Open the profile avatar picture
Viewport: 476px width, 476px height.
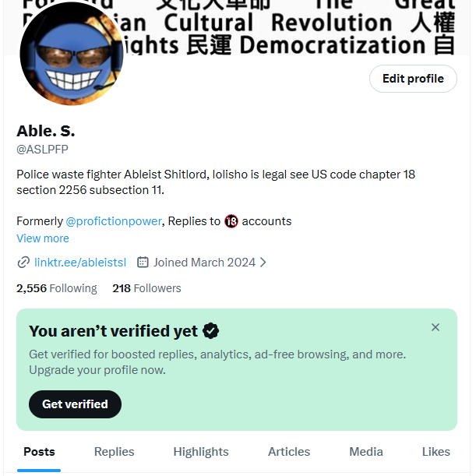pyautogui.click(x=72, y=54)
